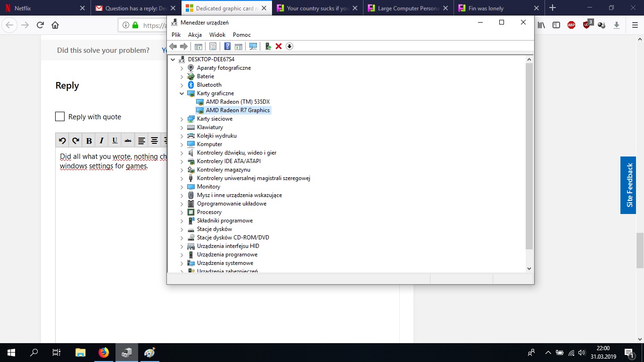Select the Baterie category label
644x362 pixels.
206,76
